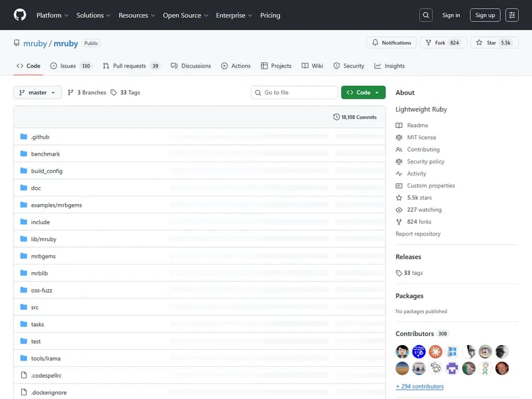This screenshot has height=399, width=532.
Task: Open the + 294 contributors link
Action: pos(420,387)
